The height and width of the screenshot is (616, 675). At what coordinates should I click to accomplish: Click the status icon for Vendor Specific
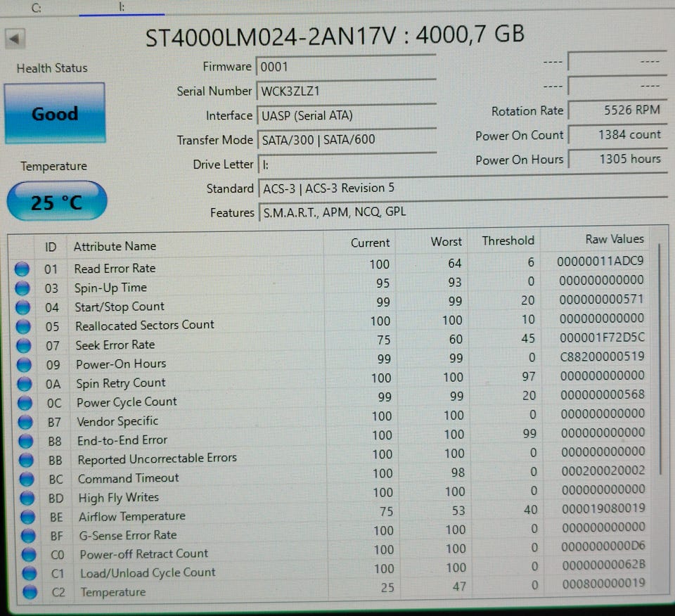click(25, 422)
